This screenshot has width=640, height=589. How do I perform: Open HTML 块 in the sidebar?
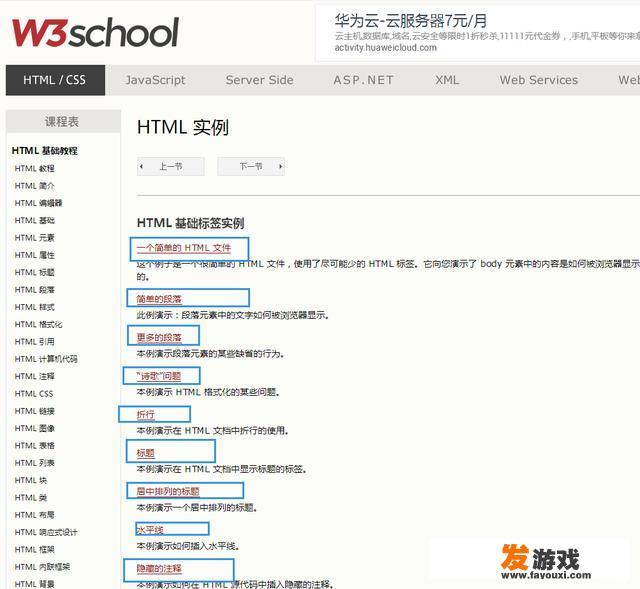pyautogui.click(x=31, y=480)
